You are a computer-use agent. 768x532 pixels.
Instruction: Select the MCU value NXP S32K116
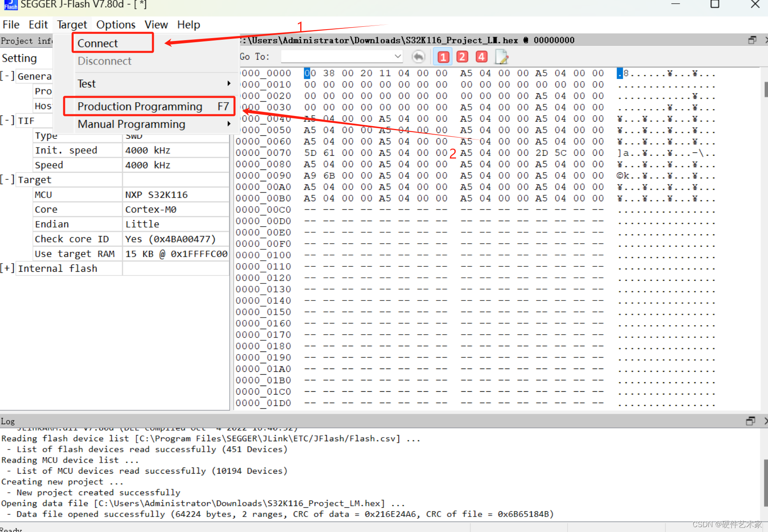click(x=156, y=195)
